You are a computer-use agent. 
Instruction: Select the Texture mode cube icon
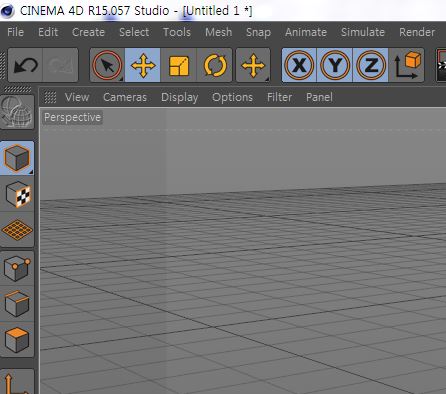18,195
